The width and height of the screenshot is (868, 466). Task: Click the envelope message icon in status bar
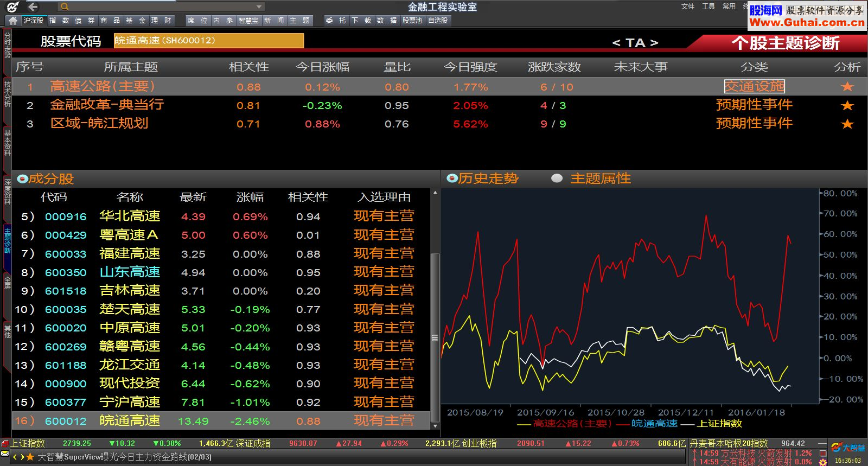coord(5,454)
